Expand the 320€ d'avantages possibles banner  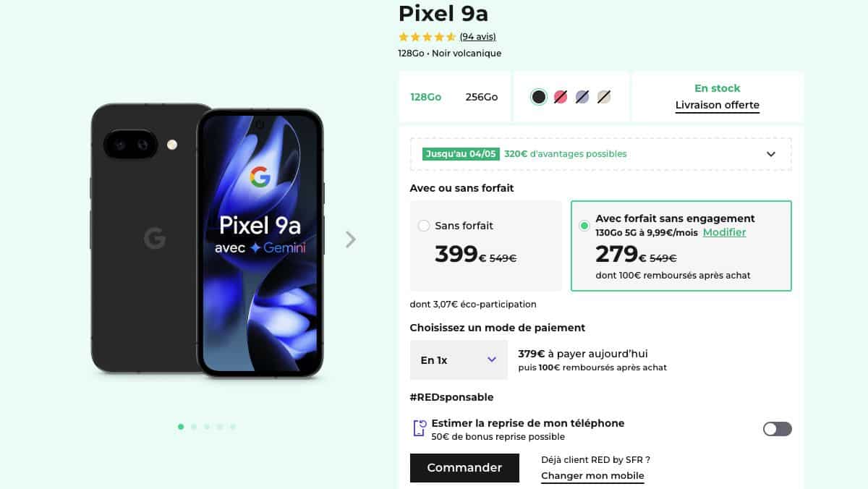771,154
